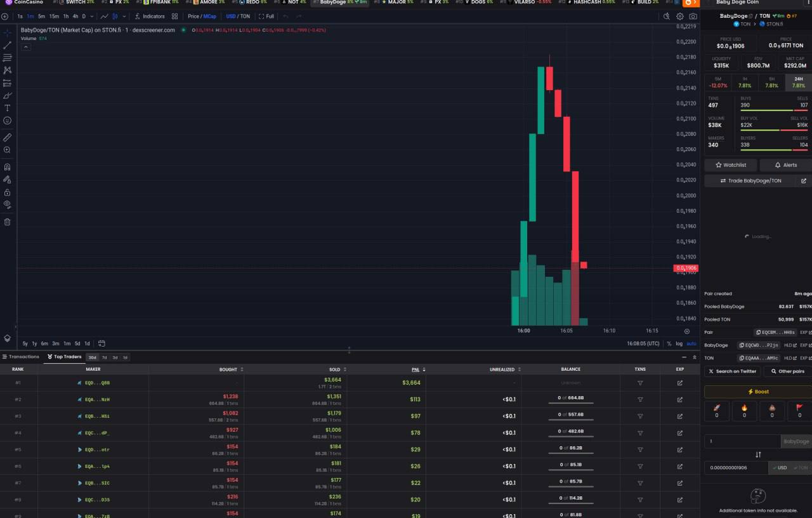The width and height of the screenshot is (812, 518).
Task: Click the yellow Boost button
Action: [759, 392]
